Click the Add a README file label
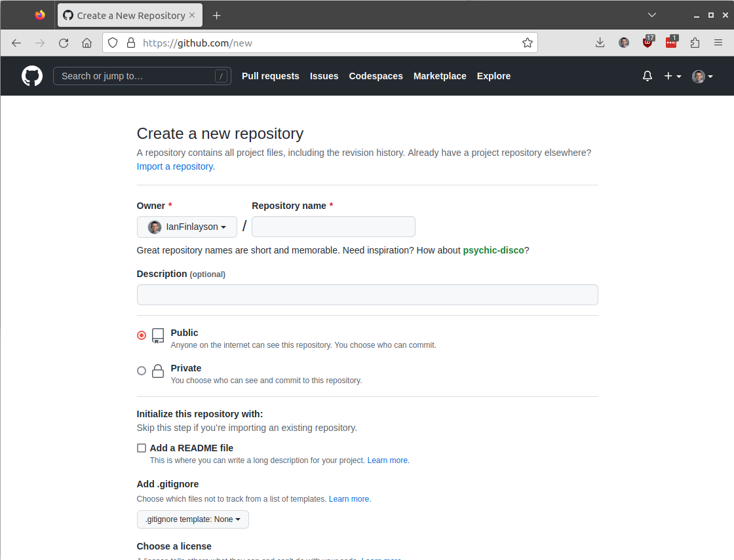This screenshot has width=734, height=560. tap(191, 448)
